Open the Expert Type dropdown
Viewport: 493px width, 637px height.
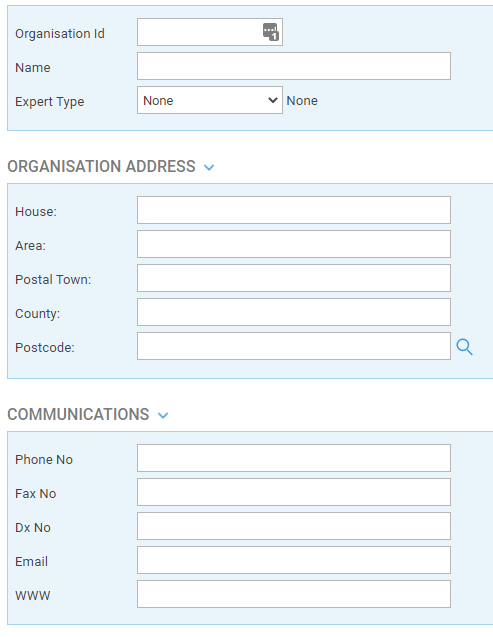pos(210,100)
